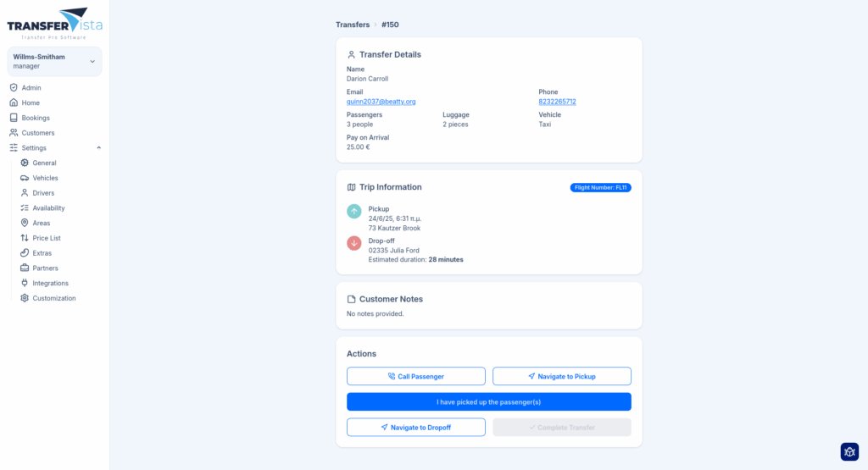This screenshot has width=868, height=470.
Task: Click the Admin shield icon in sidebar
Action: 14,88
